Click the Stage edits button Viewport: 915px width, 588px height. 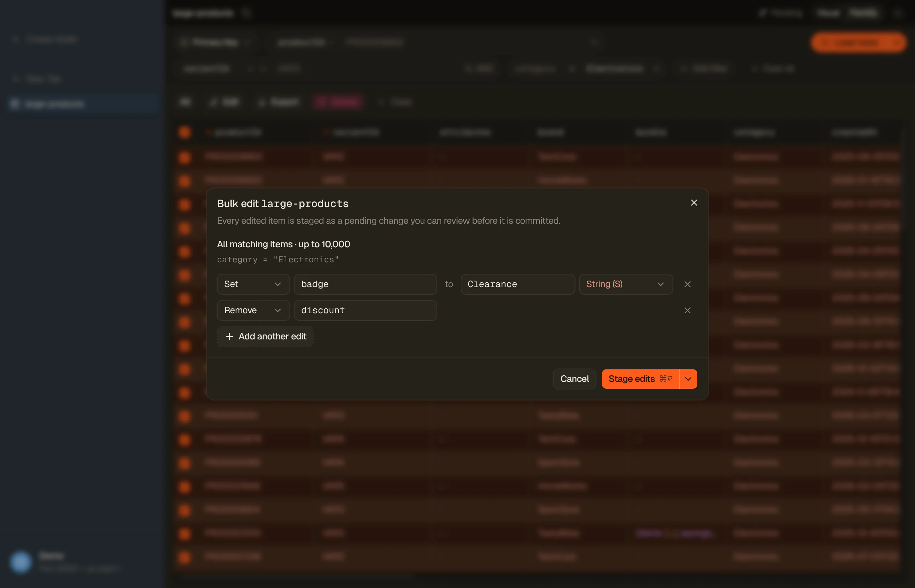tap(640, 379)
